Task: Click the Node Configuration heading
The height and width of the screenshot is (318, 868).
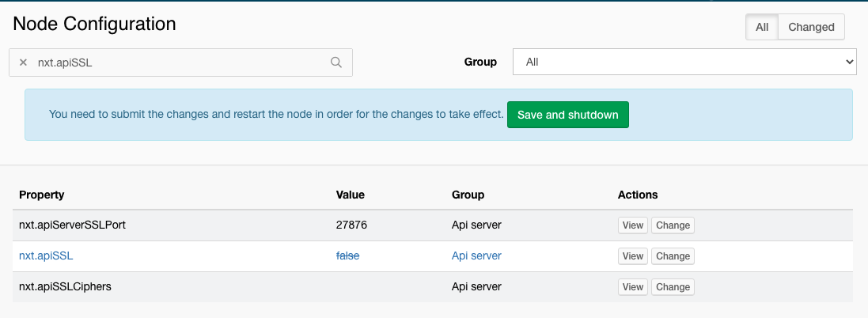Action: coord(95,24)
